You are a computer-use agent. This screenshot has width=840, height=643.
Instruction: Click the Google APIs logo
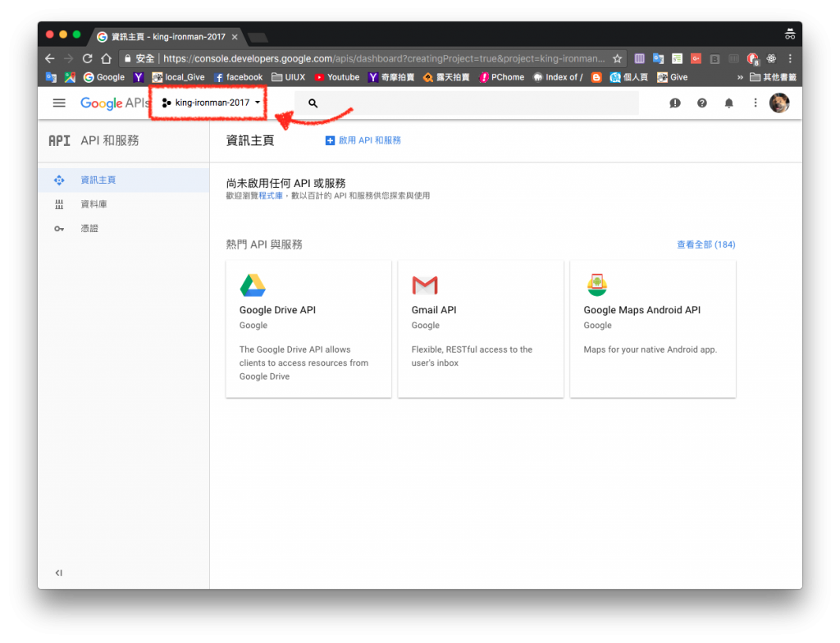click(x=115, y=103)
